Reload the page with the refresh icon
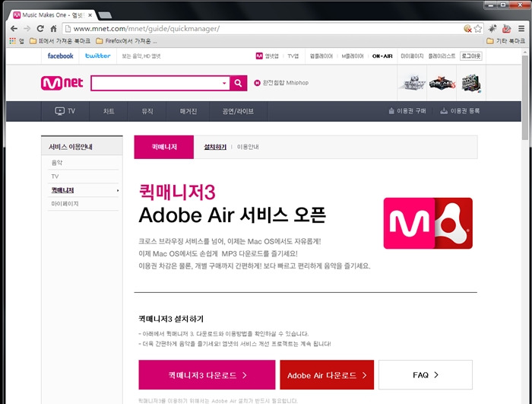Viewport: 532px width, 404px height. 40,29
